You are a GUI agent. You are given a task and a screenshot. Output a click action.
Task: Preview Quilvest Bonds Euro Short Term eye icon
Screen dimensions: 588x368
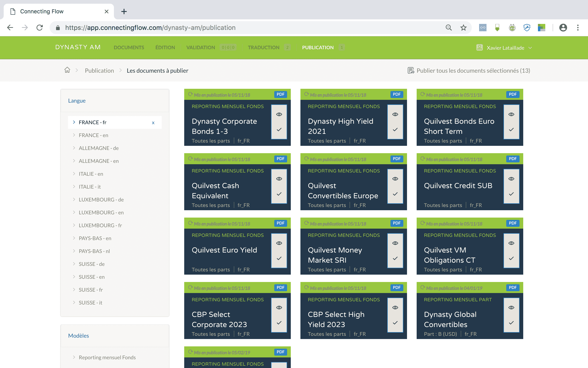511,114
